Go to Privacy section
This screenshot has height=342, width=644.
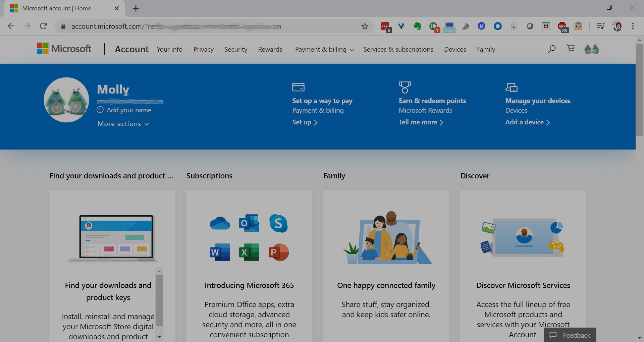point(204,49)
